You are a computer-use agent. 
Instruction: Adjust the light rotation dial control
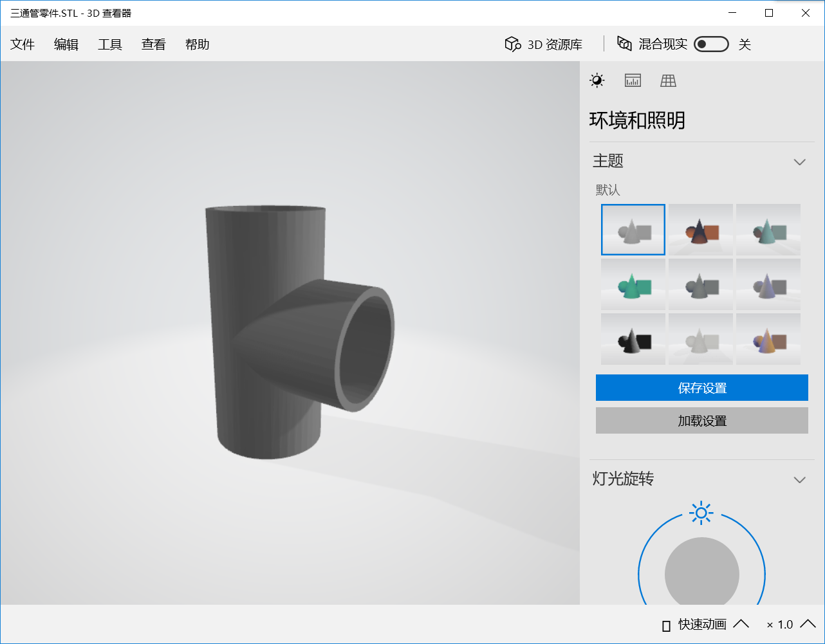point(700,573)
